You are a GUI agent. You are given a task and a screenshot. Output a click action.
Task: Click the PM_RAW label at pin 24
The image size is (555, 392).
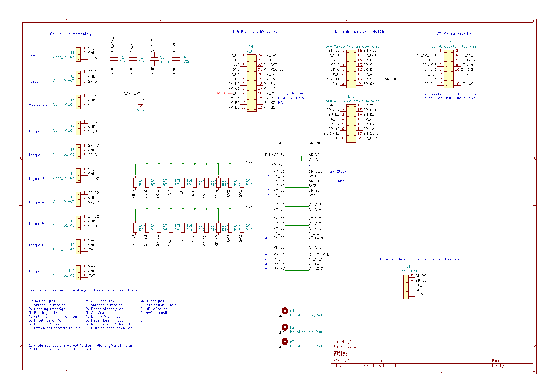point(271,55)
